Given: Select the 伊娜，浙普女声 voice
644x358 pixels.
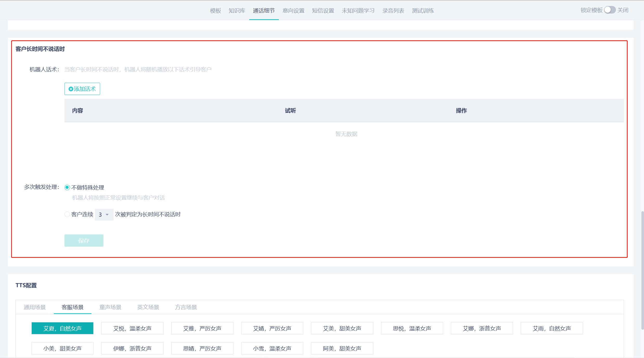Looking at the screenshot, I should tap(132, 348).
